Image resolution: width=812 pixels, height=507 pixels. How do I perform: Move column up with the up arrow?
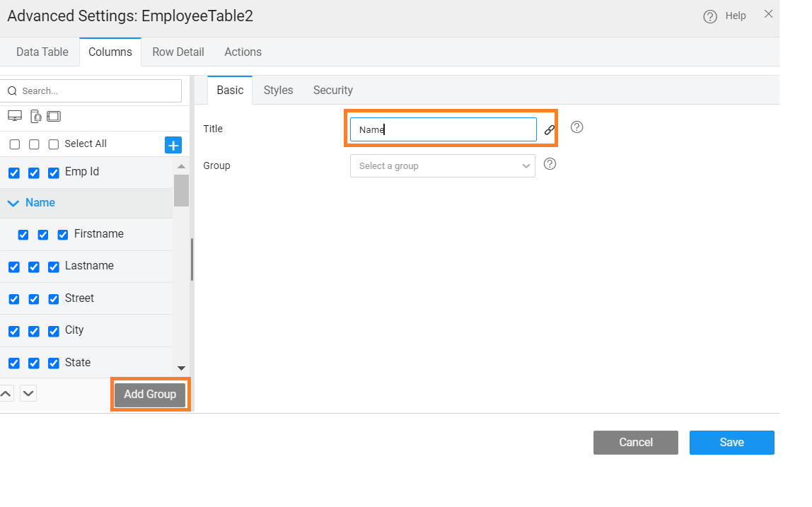(x=6, y=394)
